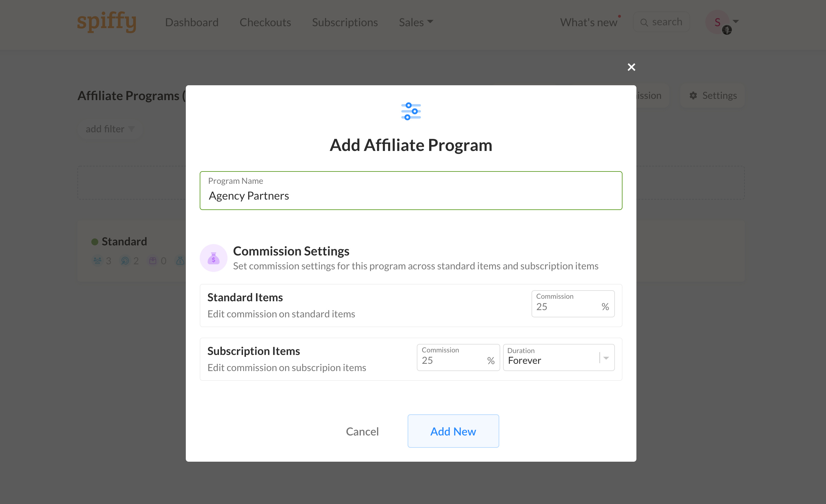
Task: Open the Duration Forever dropdown
Action: point(558,357)
